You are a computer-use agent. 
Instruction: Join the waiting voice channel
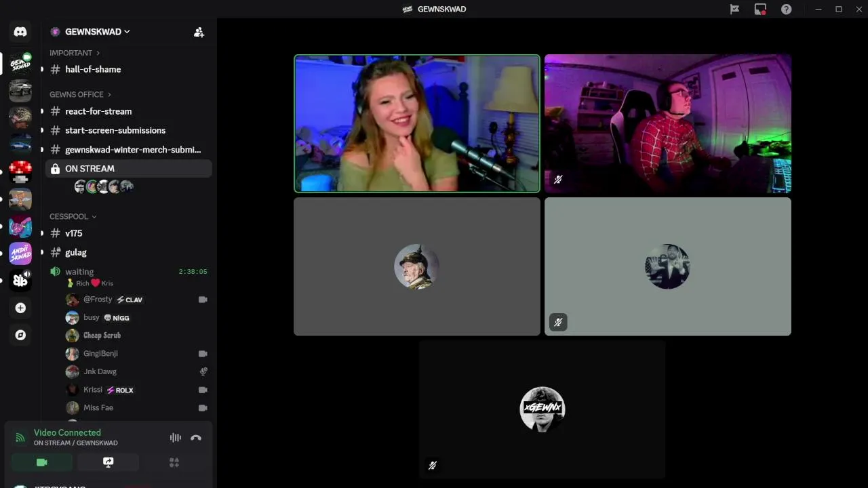(79, 272)
